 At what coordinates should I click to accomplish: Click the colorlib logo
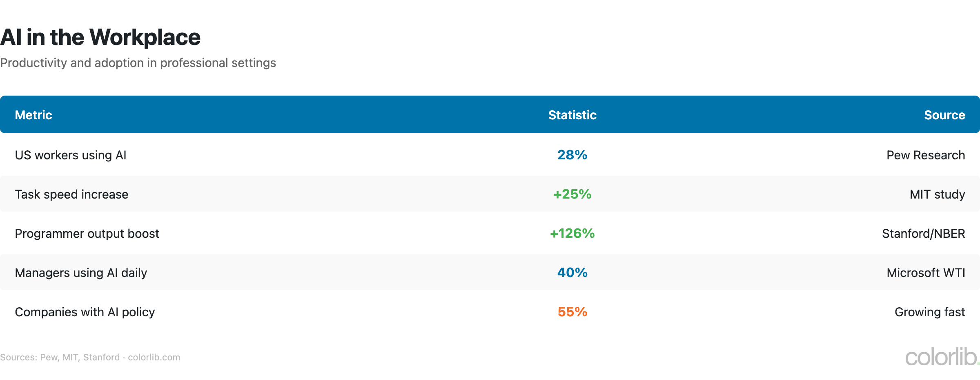click(942, 357)
